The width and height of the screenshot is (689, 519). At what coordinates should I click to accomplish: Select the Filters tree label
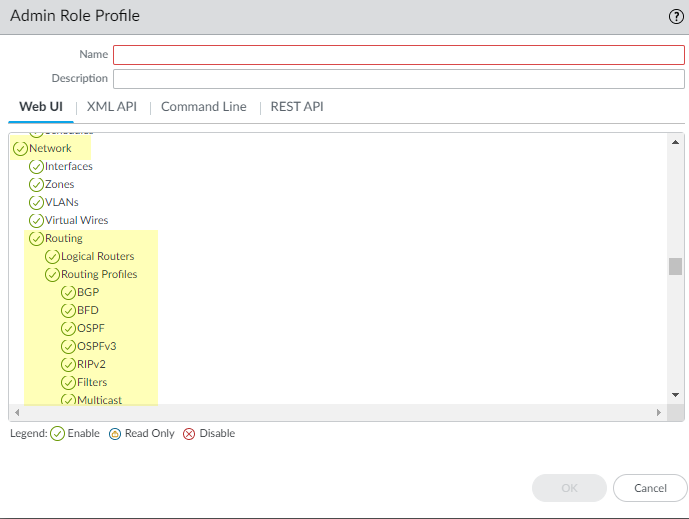(x=92, y=383)
